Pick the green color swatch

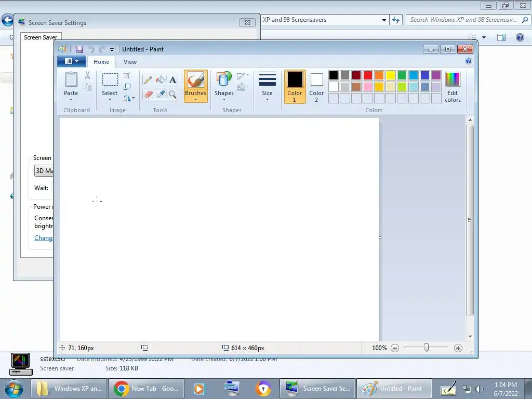click(x=402, y=75)
